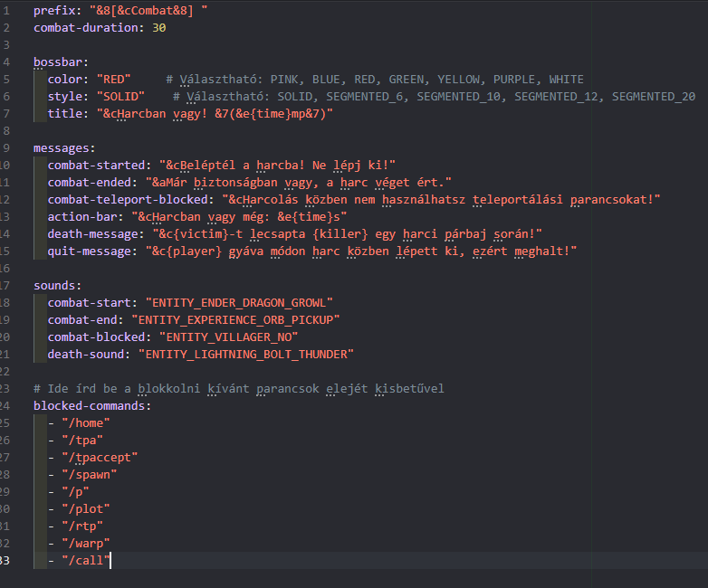Click the prefix string "&8[&cCombat&8] "
The height and width of the screenshot is (588, 708).
coord(148,10)
